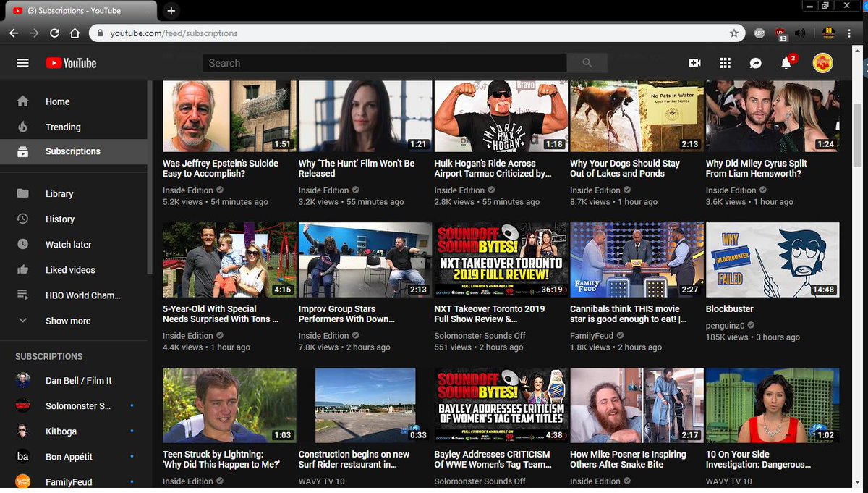Image resolution: width=868 pixels, height=493 pixels.
Task: Open Mike Posner snake bite thumbnail
Action: pyautogui.click(x=637, y=405)
